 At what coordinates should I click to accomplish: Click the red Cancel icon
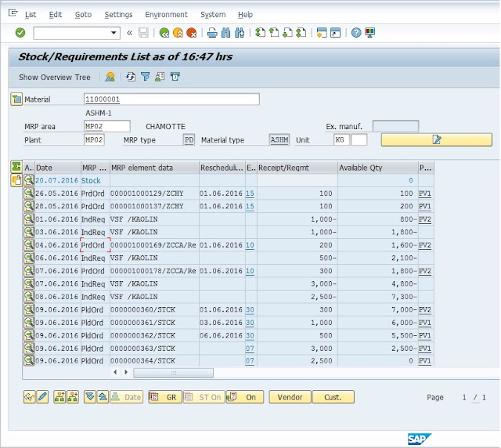click(191, 33)
